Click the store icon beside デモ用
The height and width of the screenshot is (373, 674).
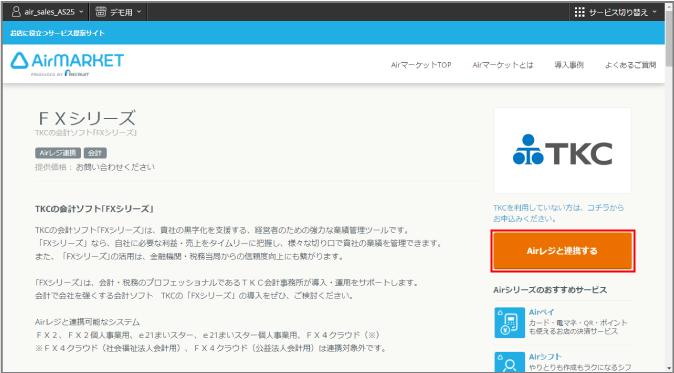tap(101, 12)
